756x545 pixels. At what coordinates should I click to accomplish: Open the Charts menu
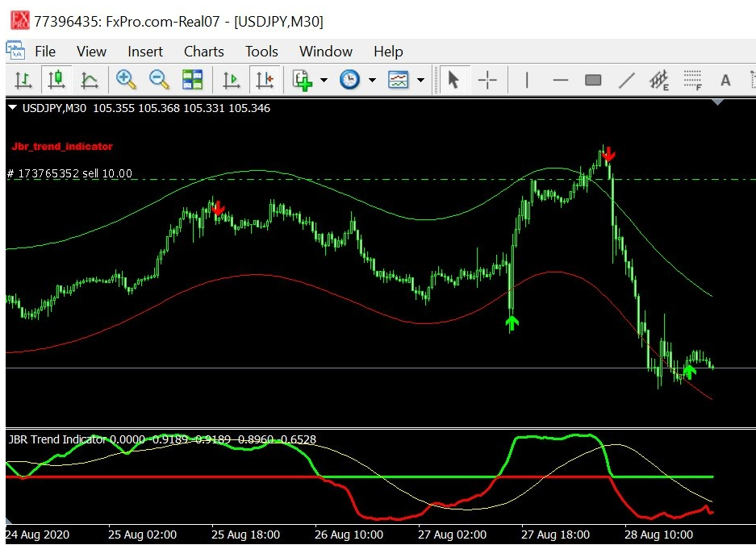tap(203, 52)
